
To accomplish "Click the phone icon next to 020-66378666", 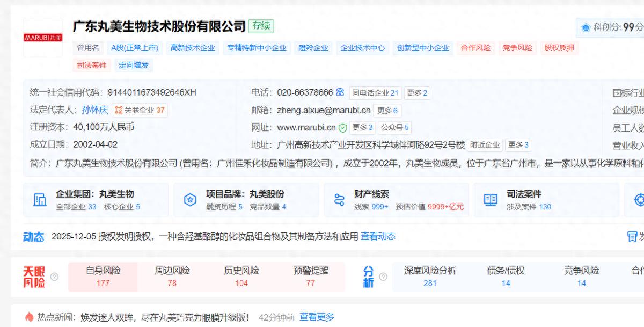I will [340, 92].
